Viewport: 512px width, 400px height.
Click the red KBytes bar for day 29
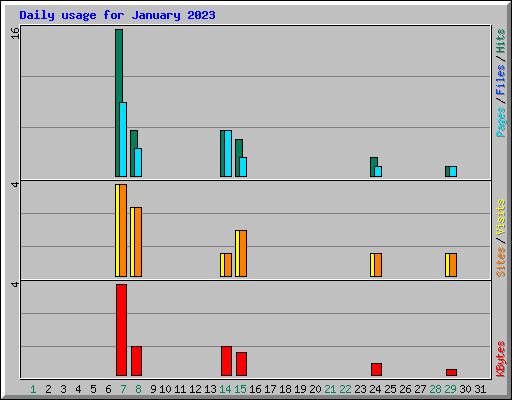click(x=451, y=372)
